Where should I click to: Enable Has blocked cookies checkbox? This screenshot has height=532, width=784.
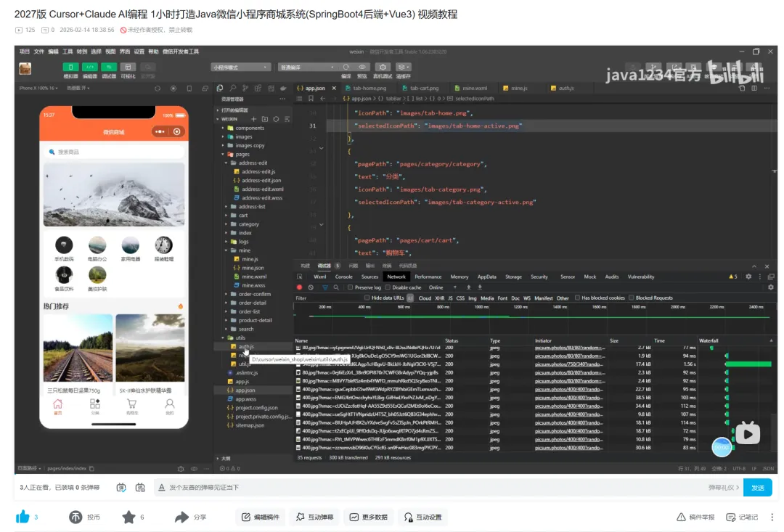pos(577,298)
